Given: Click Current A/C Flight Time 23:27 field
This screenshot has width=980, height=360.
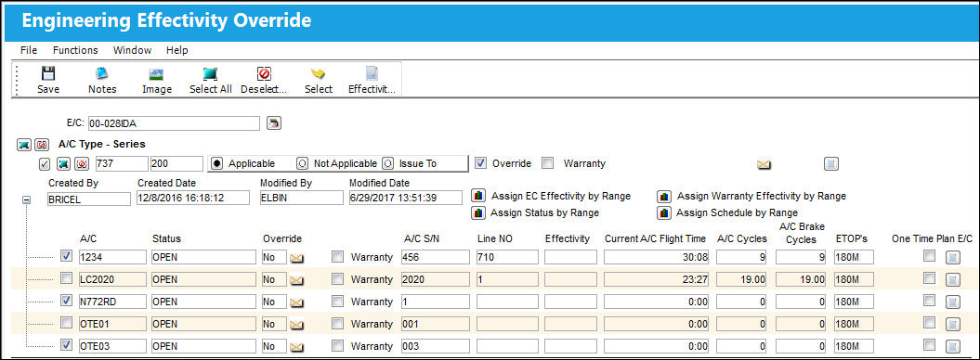Looking at the screenshot, I should 657,279.
